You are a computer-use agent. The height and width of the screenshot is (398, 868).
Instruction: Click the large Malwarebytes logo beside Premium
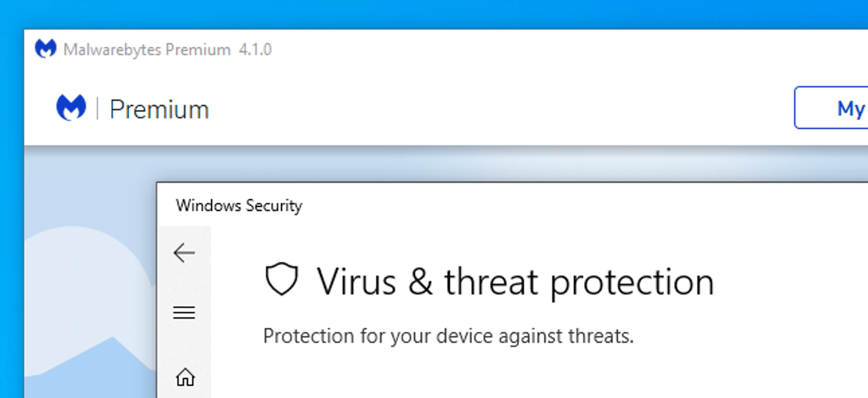[71, 108]
